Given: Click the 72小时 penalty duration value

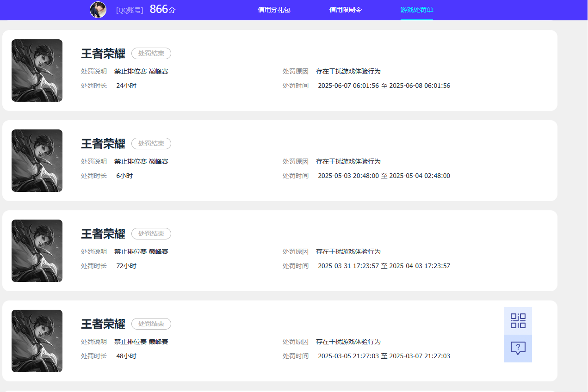Looking at the screenshot, I should (126, 266).
